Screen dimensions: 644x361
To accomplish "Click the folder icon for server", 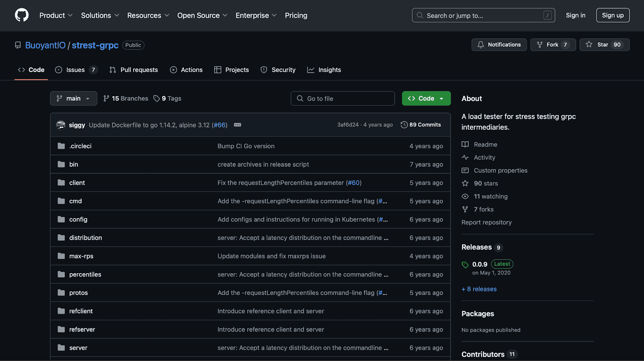I will pos(61,348).
